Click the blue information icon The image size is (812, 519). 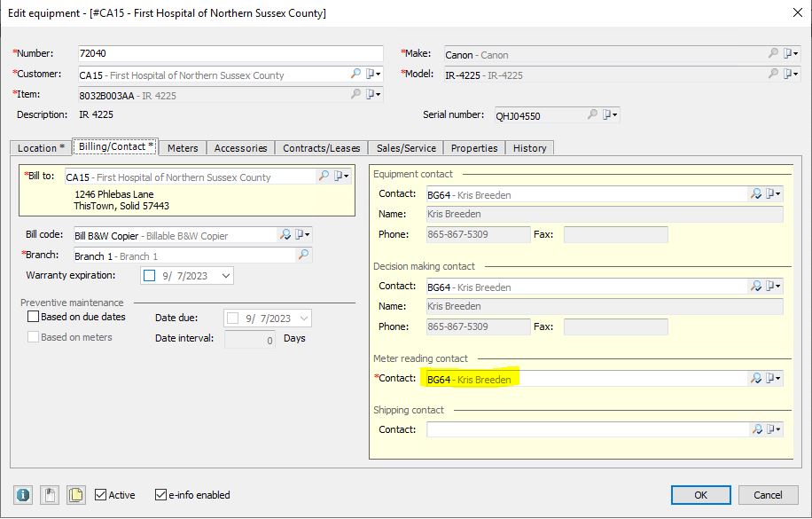click(x=23, y=495)
